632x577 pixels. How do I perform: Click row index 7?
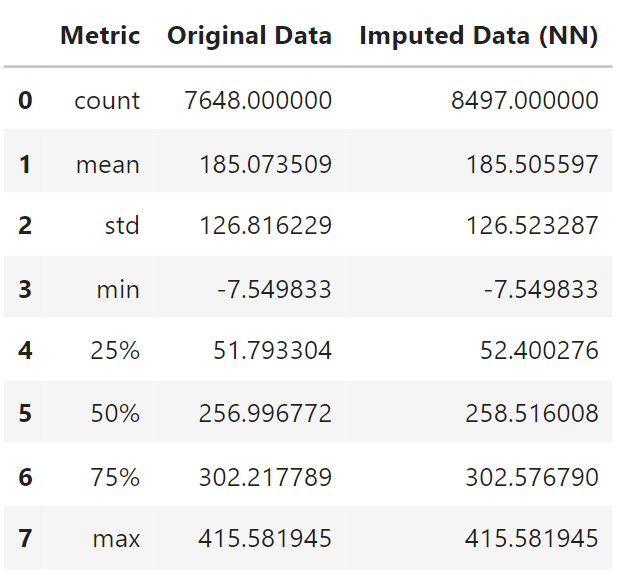click(x=25, y=540)
